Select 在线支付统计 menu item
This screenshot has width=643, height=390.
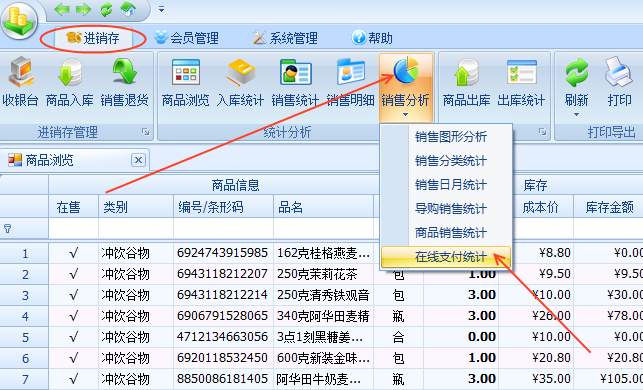pos(447,257)
